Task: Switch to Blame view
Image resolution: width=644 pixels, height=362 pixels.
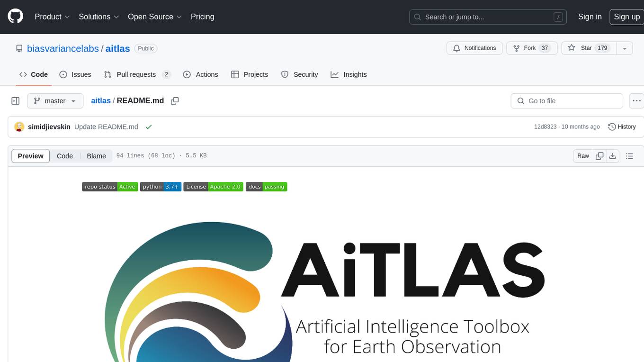Action: pyautogui.click(x=96, y=156)
